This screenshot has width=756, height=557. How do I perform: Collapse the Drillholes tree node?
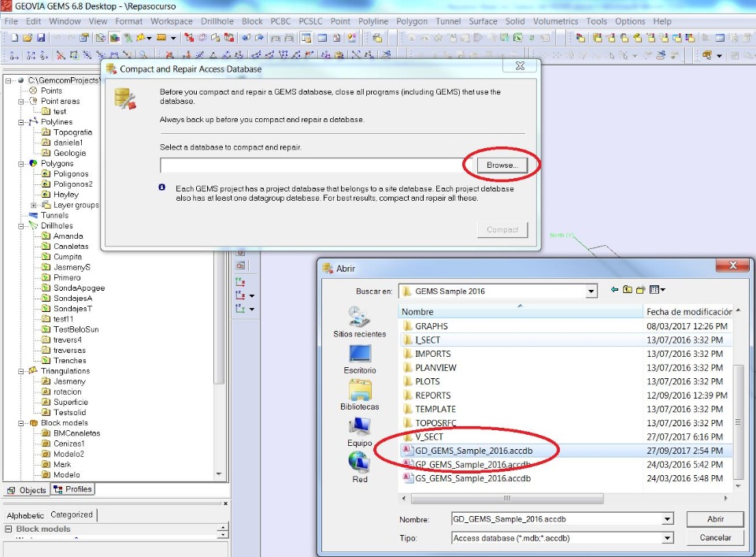tap(21, 225)
